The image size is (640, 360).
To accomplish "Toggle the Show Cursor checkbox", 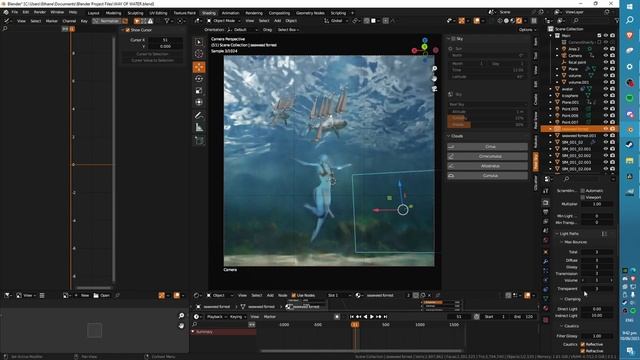I will click(x=128, y=30).
